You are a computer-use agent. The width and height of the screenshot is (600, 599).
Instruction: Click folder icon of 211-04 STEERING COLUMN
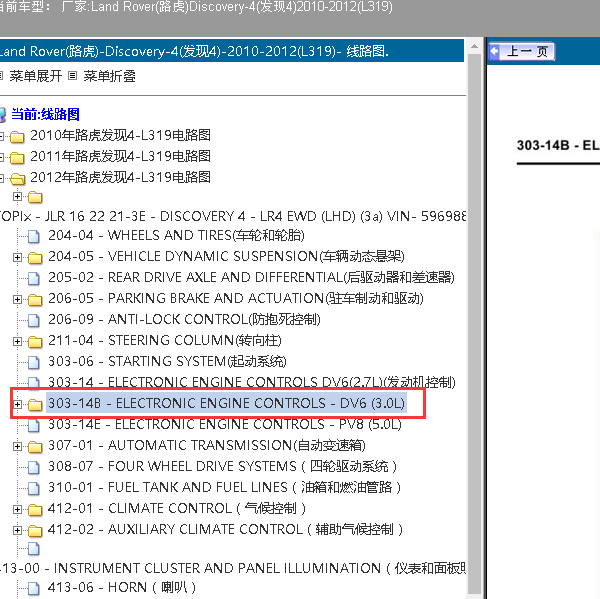coord(35,342)
